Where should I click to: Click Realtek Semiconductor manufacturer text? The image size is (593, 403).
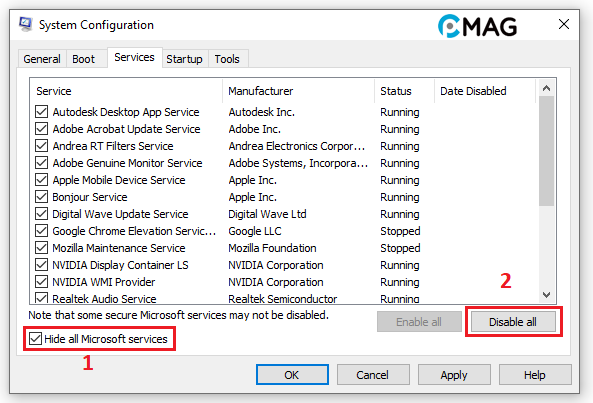[x=283, y=299]
